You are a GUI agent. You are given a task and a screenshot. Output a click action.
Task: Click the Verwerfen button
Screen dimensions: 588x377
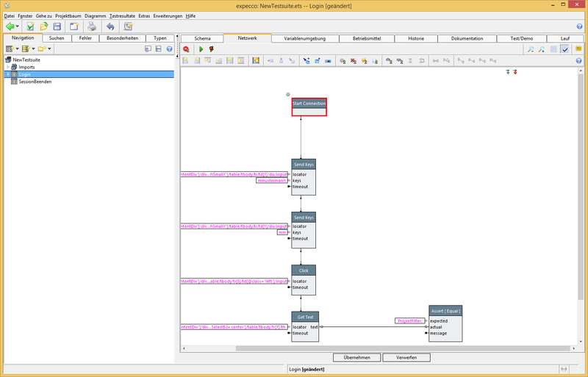(x=406, y=357)
